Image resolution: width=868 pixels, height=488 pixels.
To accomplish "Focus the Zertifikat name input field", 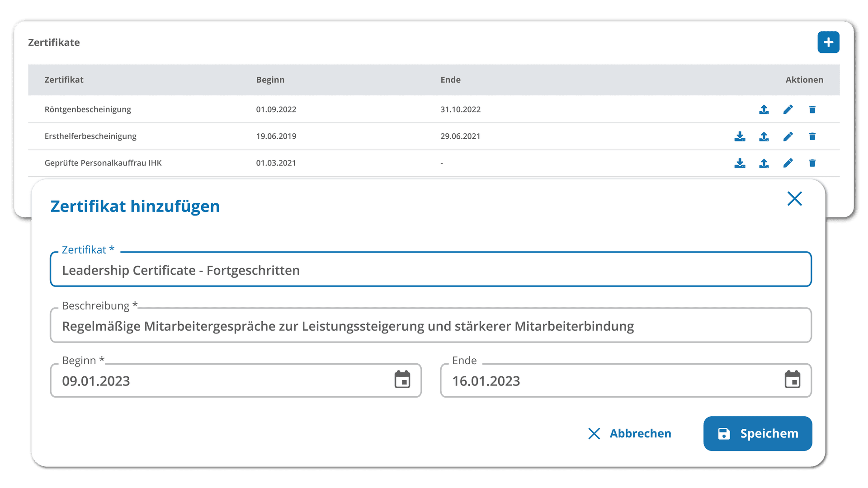I will pos(431,269).
